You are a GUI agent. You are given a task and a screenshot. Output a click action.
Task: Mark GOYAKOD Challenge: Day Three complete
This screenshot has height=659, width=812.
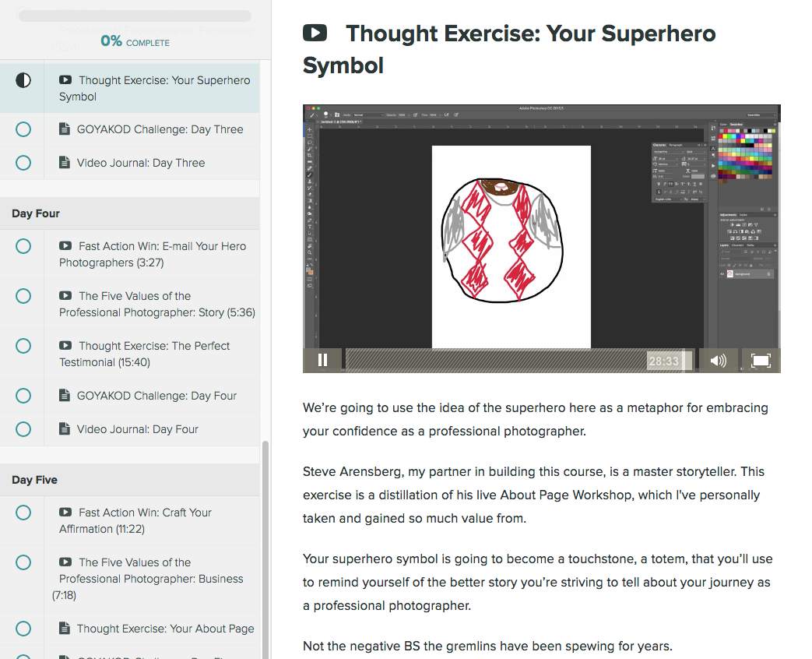23,129
